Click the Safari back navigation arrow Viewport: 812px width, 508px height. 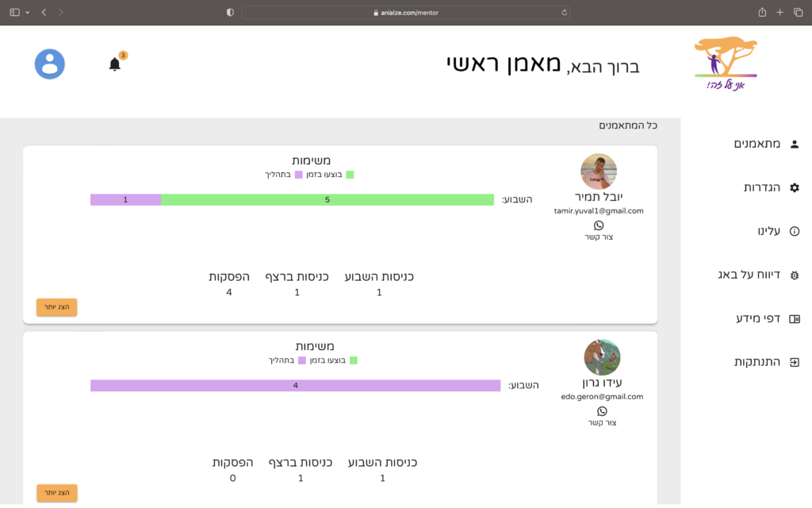pos(44,13)
